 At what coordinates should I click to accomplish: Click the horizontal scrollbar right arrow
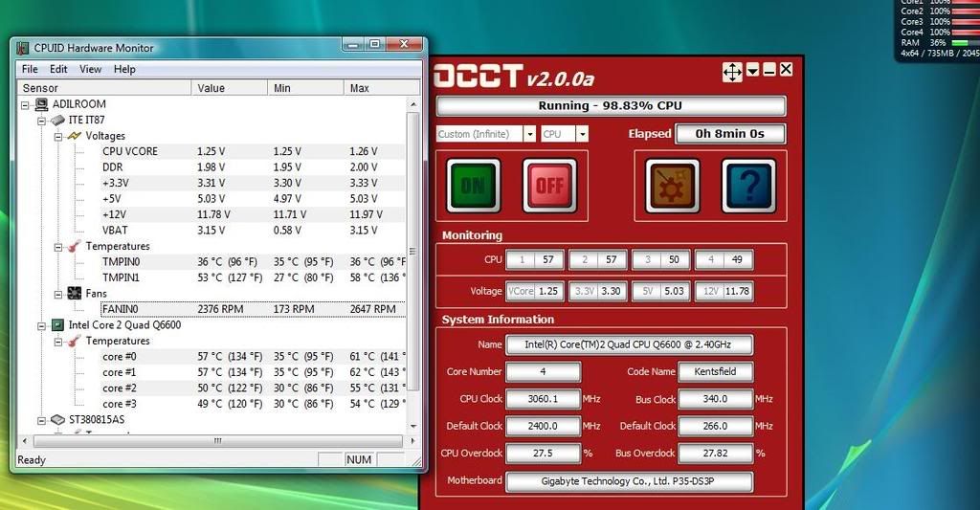pos(412,440)
